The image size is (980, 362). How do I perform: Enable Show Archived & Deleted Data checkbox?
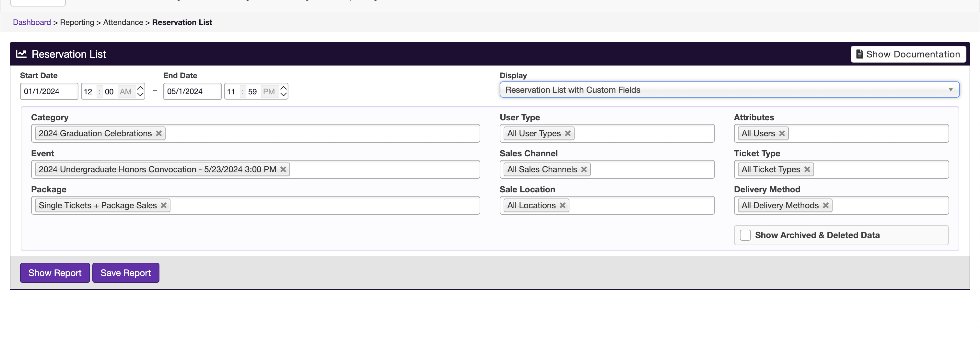(x=745, y=235)
